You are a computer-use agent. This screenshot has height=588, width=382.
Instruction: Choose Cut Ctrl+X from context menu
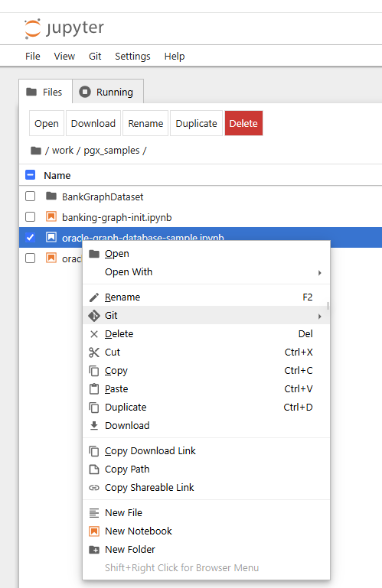point(206,352)
